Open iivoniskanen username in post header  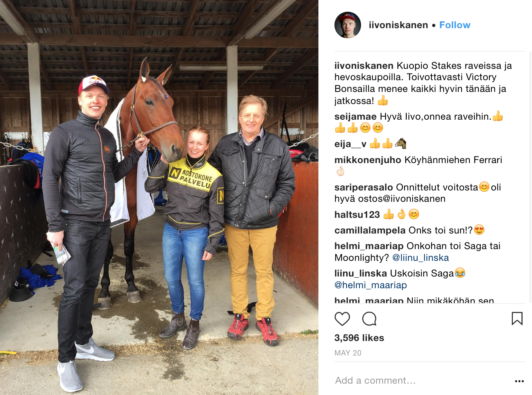coord(398,25)
